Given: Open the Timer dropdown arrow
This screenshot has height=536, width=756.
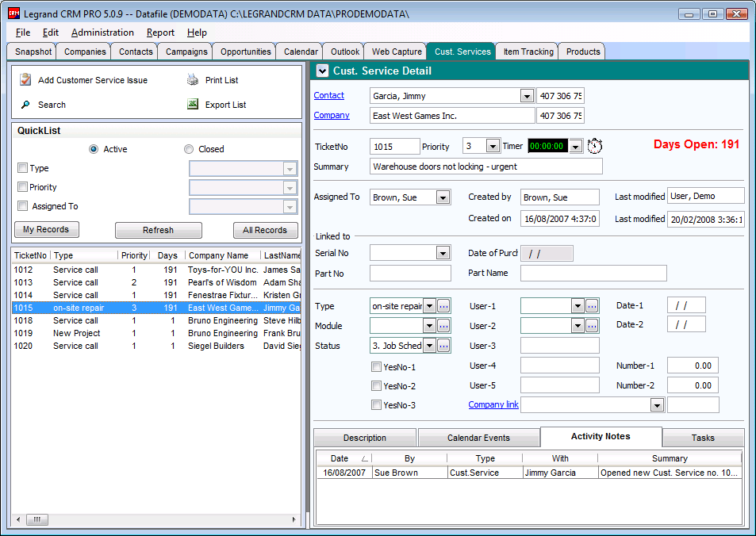Looking at the screenshot, I should point(576,146).
